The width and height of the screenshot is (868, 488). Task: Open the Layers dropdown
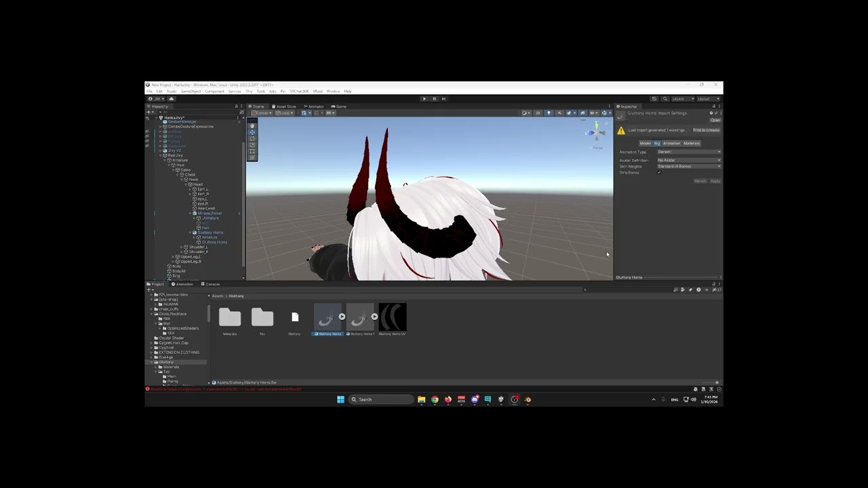point(682,99)
